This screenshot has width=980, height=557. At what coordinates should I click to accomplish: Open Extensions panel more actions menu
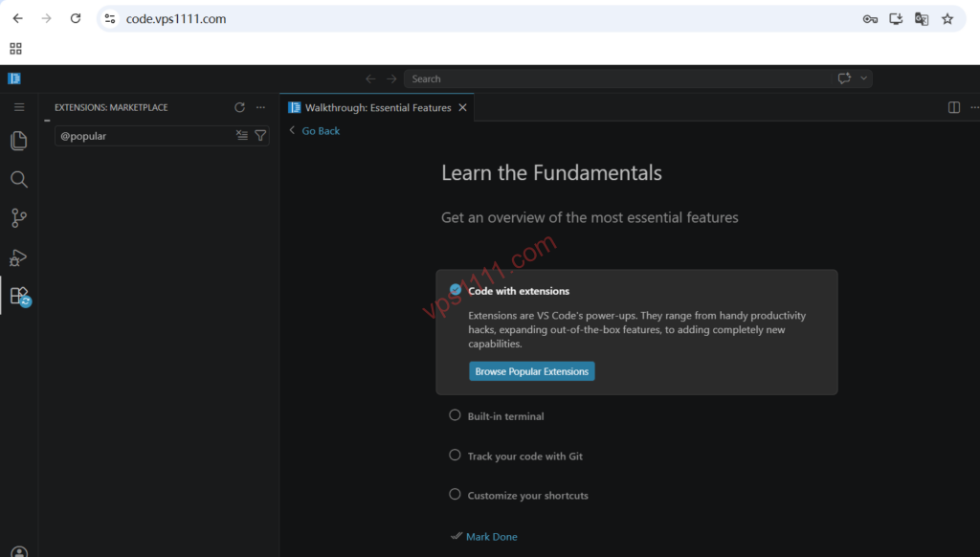click(x=260, y=107)
